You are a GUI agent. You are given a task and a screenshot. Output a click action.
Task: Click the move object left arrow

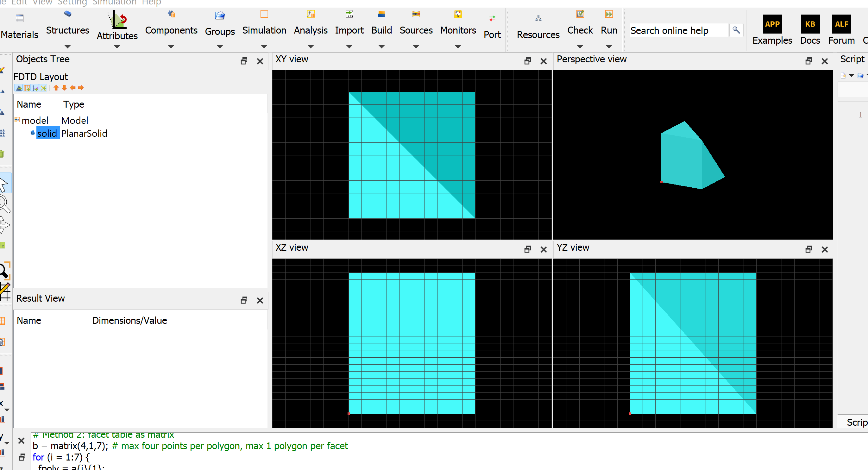72,88
